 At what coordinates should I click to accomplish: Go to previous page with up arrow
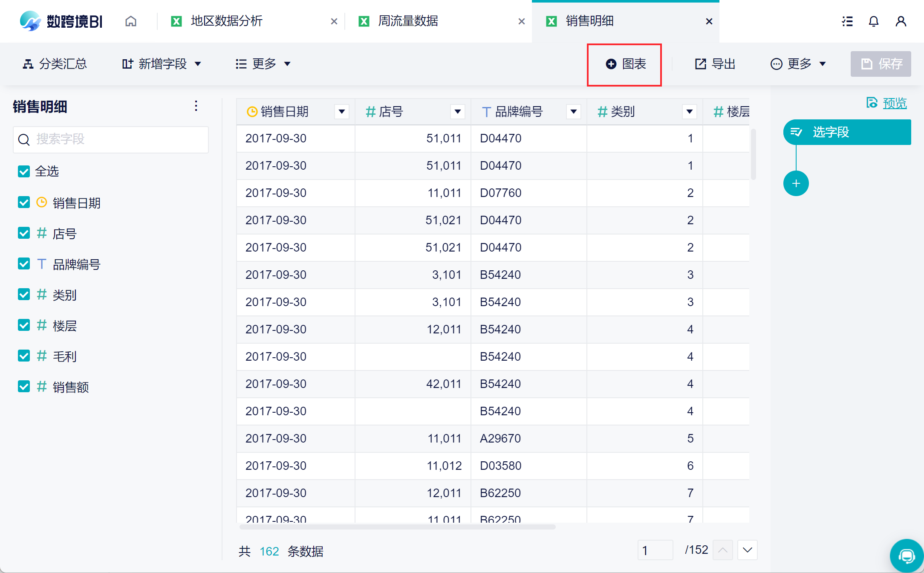(x=722, y=550)
